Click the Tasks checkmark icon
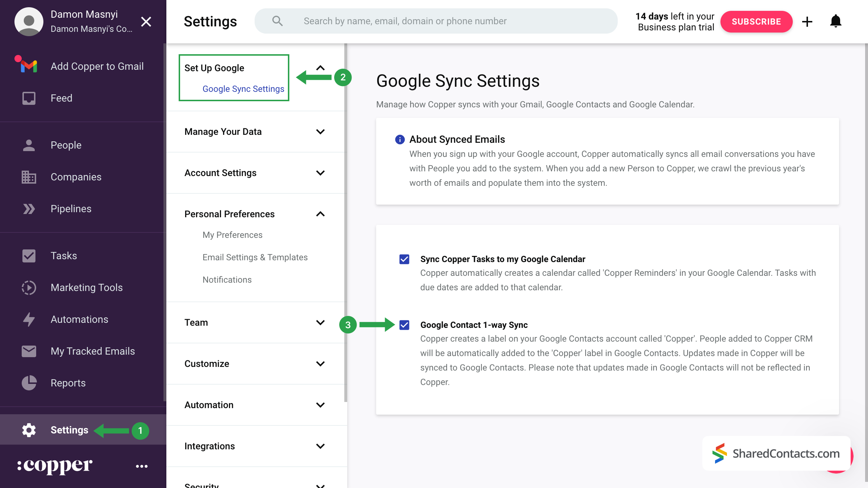 pyautogui.click(x=29, y=256)
